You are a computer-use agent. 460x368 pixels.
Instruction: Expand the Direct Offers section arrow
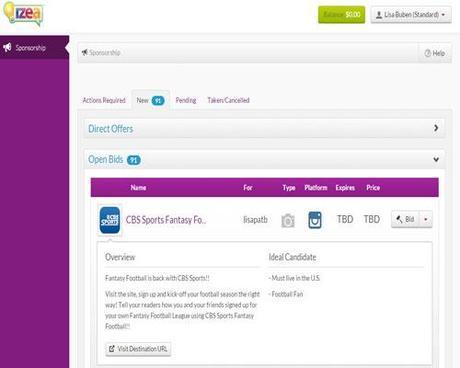click(436, 128)
